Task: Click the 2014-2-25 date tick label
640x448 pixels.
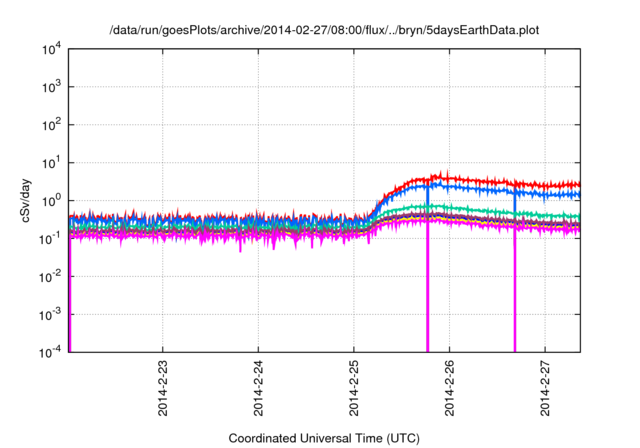Action: click(353, 388)
